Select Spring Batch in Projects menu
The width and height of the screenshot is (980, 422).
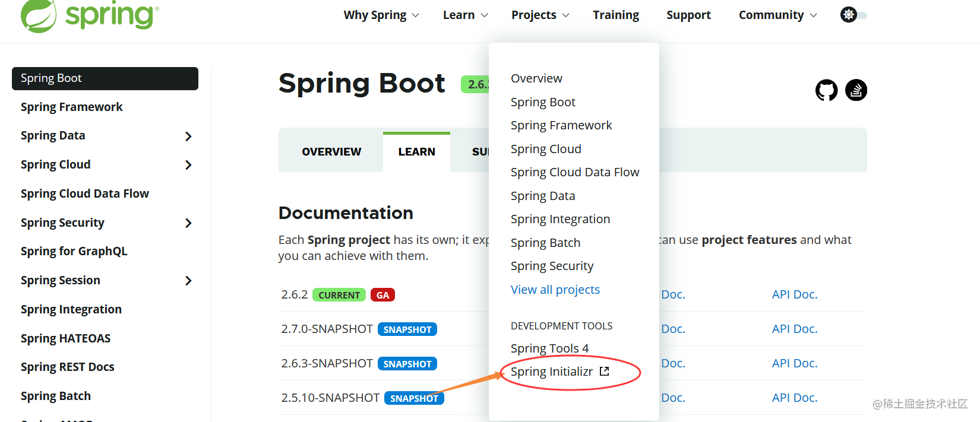pos(545,243)
